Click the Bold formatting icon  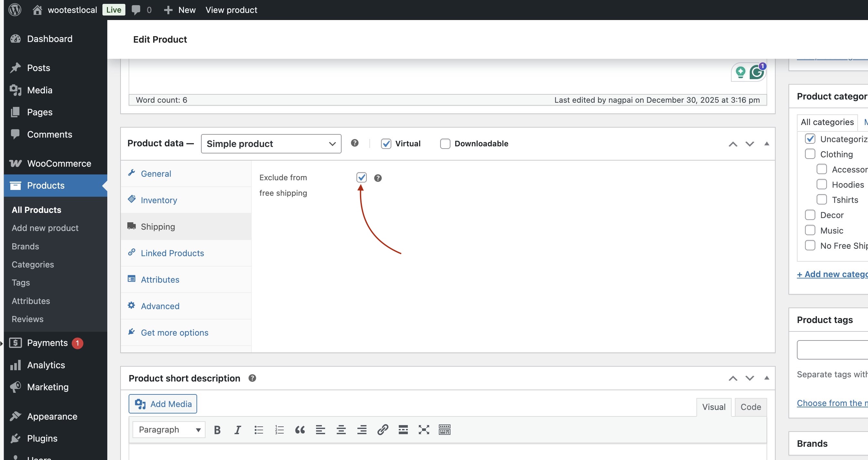(217, 430)
